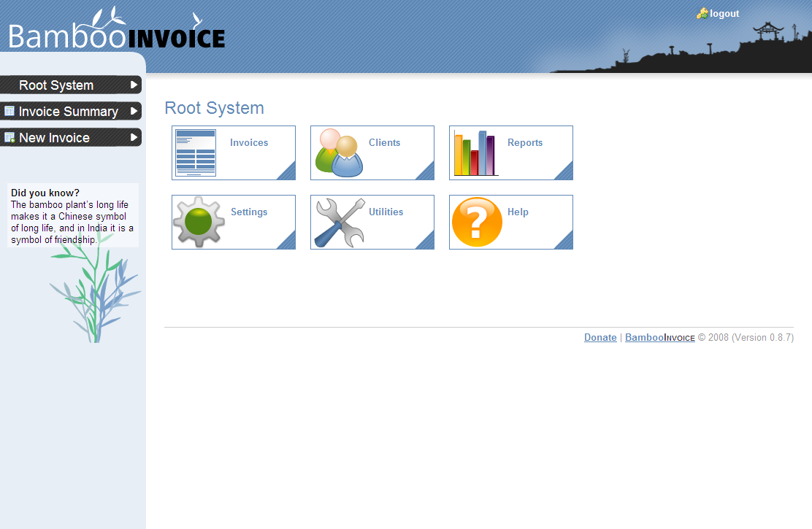
Task: Open the Invoices document icon
Action: pyautogui.click(x=196, y=152)
